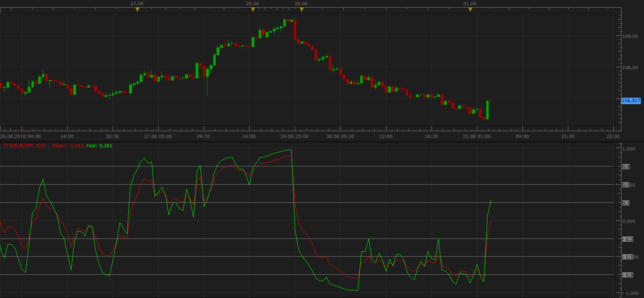Click the 29.08 23:00 time label
Image resolution: width=644 pixels, height=298 pixels.
click(x=295, y=136)
